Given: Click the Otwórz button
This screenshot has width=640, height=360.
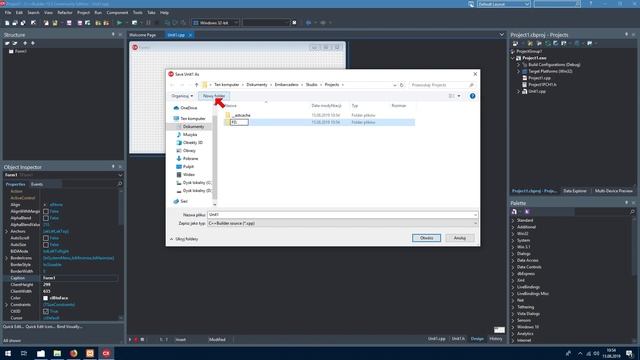Looking at the screenshot, I should pyautogui.click(x=426, y=238).
